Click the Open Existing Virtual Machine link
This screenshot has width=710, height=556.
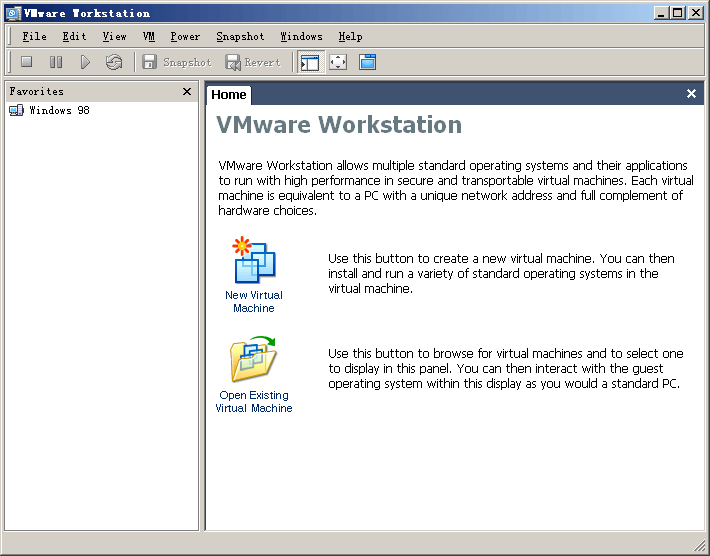[x=254, y=402]
